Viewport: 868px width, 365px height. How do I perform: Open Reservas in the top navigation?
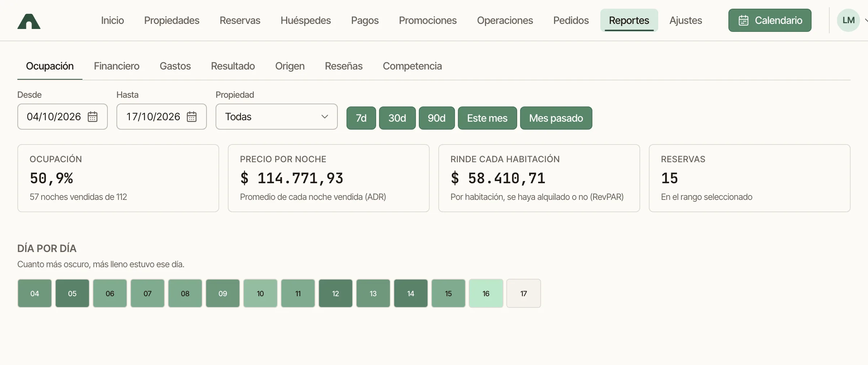click(x=240, y=20)
